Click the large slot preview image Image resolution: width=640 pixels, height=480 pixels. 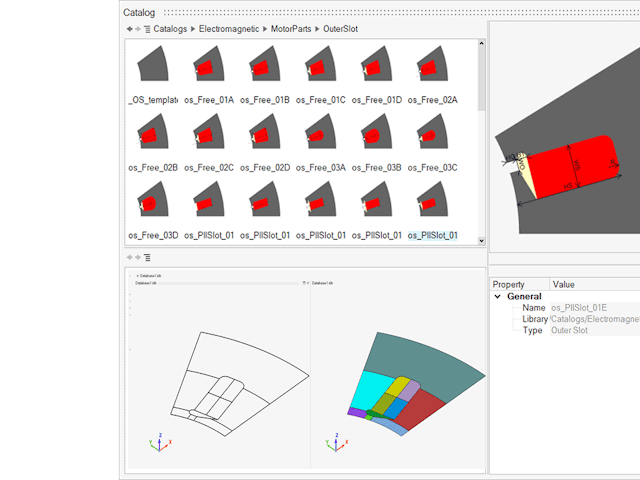point(567,139)
